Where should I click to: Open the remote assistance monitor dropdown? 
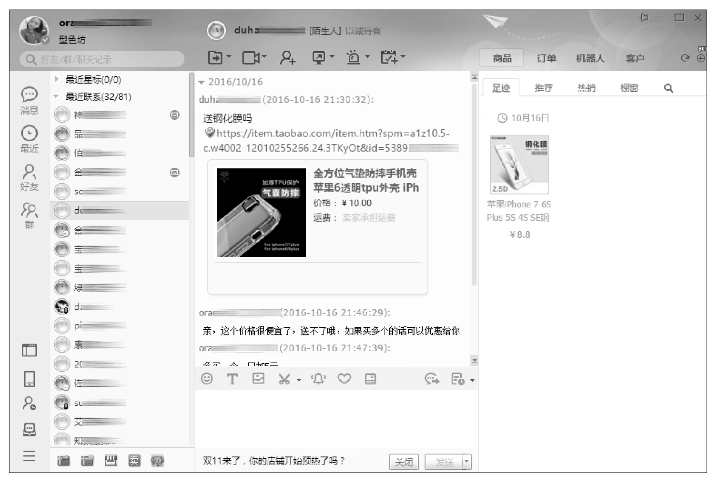pyautogui.click(x=332, y=57)
